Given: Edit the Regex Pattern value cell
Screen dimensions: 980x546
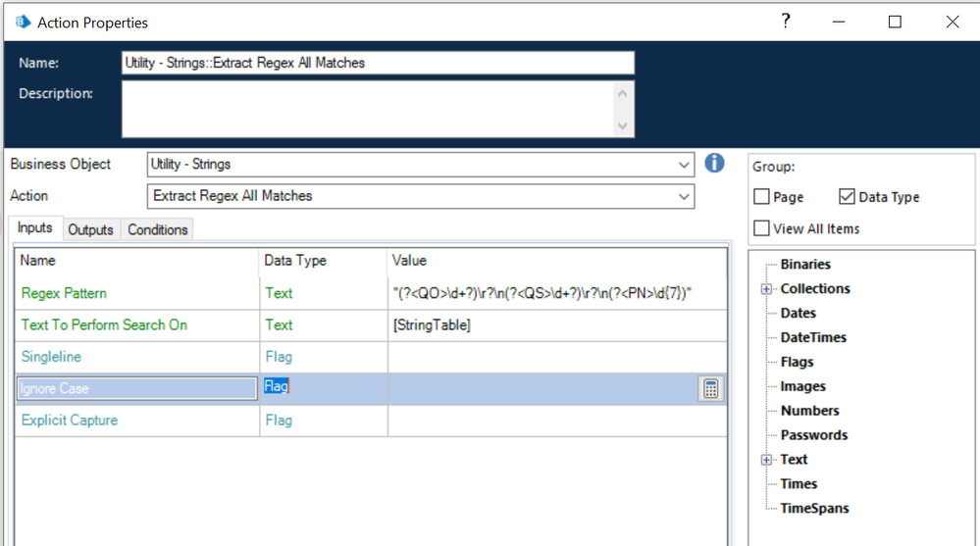Looking at the screenshot, I should 557,293.
